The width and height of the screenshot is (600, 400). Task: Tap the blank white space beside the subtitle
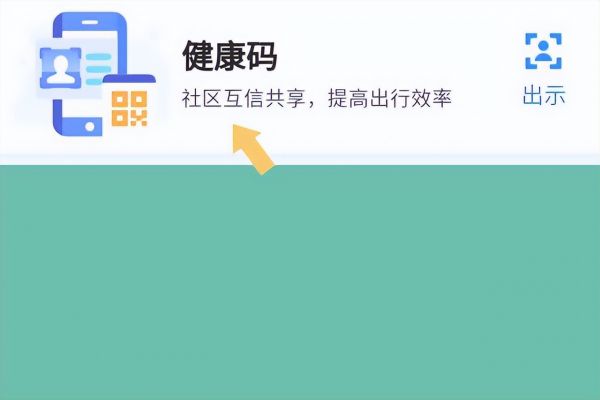pos(486,98)
